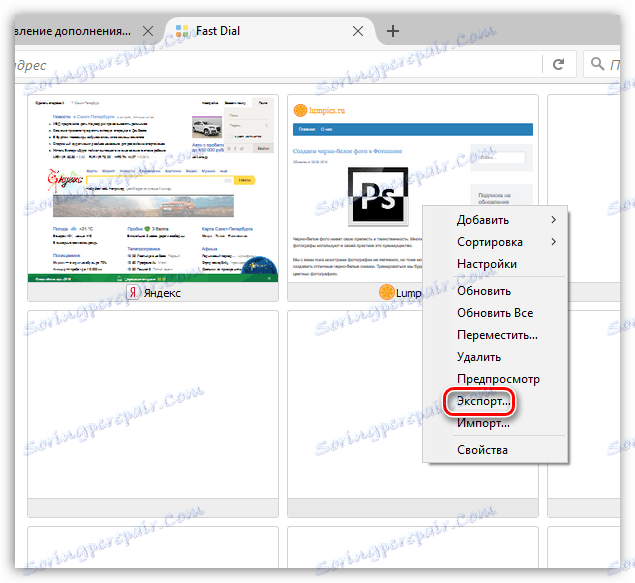Click the Сортировка submenu arrow
Image resolution: width=635 pixels, height=583 pixels.
coord(554,242)
